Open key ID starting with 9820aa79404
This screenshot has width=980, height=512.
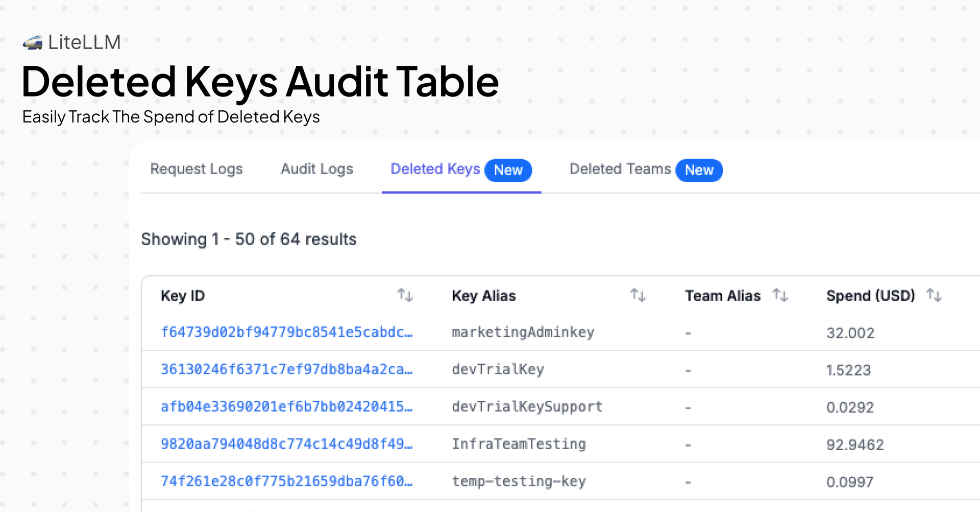tap(286, 444)
